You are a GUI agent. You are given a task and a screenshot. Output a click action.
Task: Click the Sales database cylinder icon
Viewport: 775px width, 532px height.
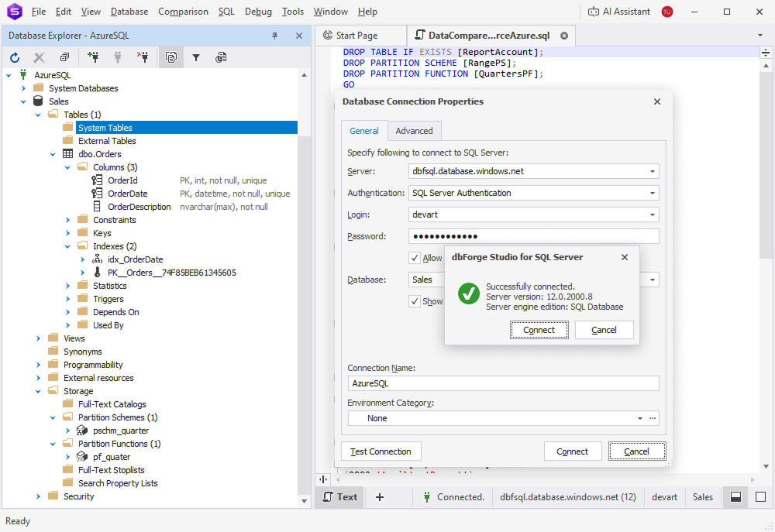[x=38, y=101]
